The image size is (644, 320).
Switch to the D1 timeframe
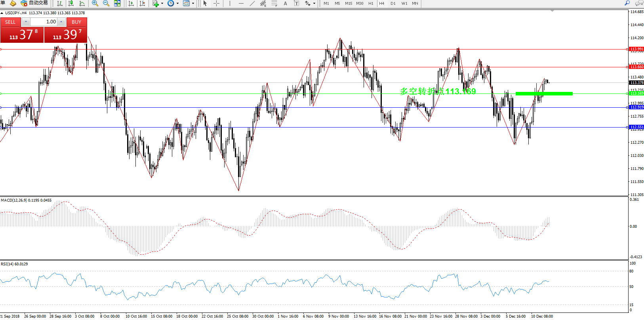pos(393,3)
